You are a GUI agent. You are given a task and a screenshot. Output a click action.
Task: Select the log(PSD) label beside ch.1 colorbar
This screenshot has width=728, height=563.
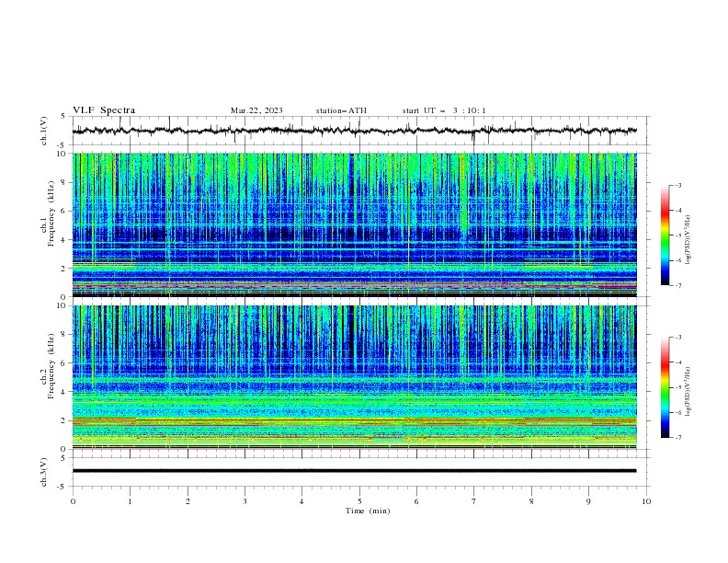point(688,240)
